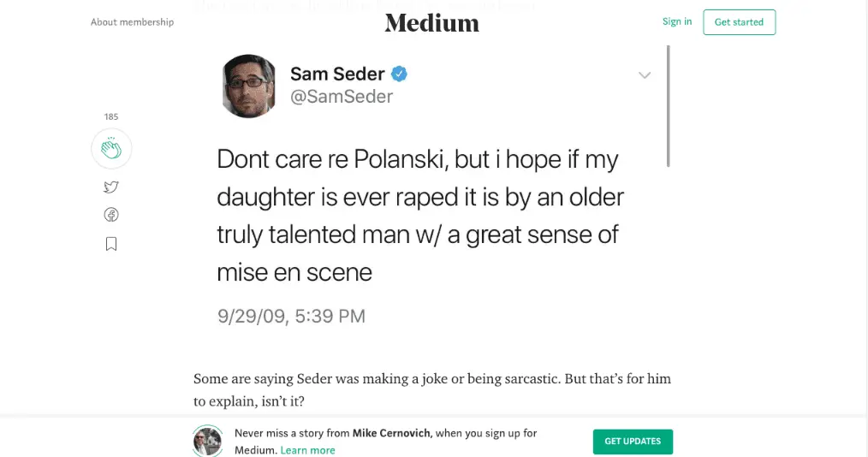Click the Medium logo
The height and width of the screenshot is (457, 868).
point(431,22)
